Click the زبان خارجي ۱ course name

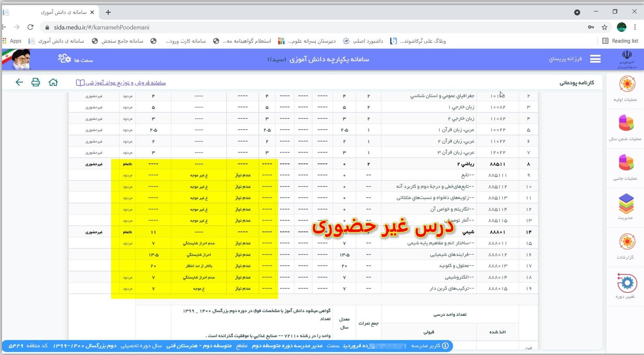click(461, 107)
